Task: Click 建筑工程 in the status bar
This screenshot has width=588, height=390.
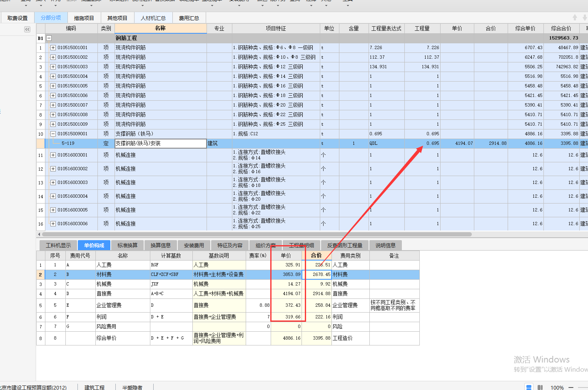Action: pos(95,387)
